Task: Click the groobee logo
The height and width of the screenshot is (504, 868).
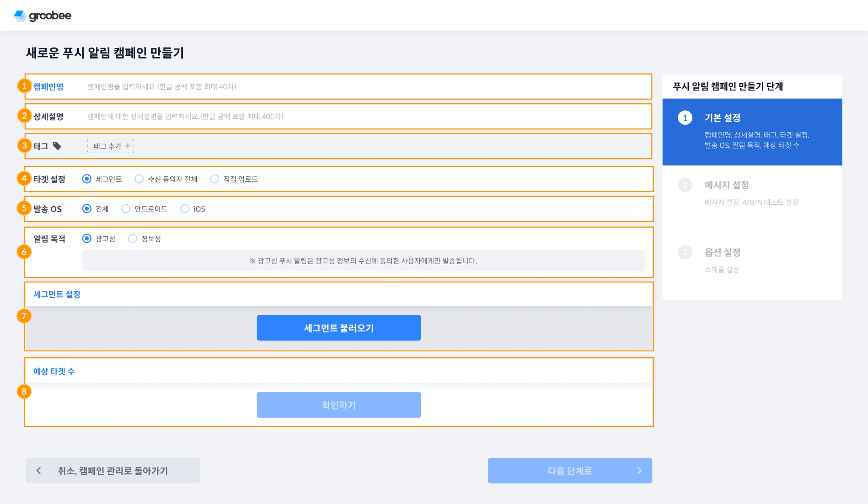Action: [42, 15]
